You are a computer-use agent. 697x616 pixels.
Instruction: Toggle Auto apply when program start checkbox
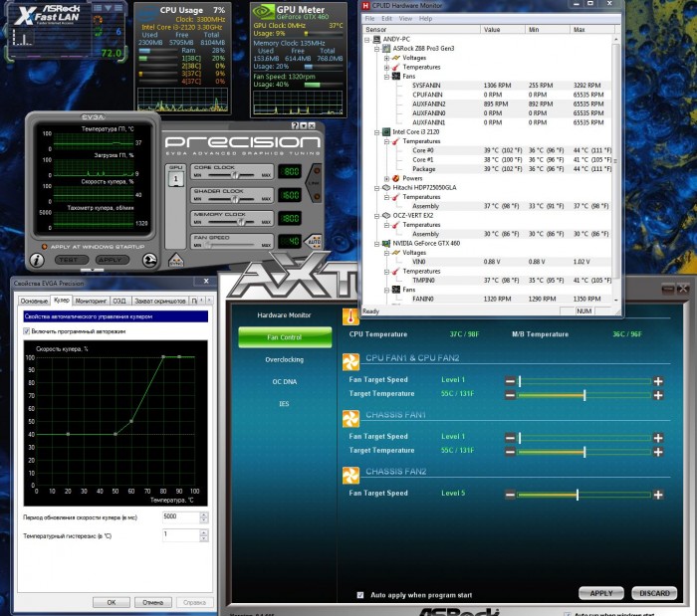[360, 595]
